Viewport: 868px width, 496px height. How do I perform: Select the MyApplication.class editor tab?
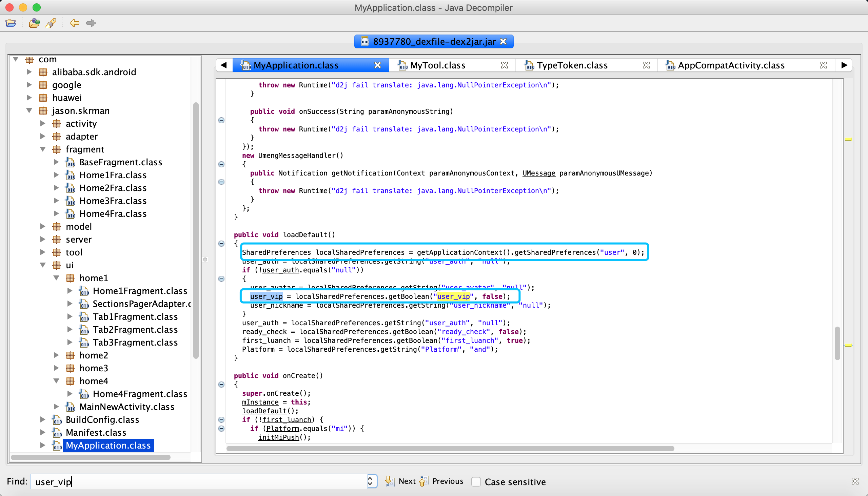[x=296, y=65]
